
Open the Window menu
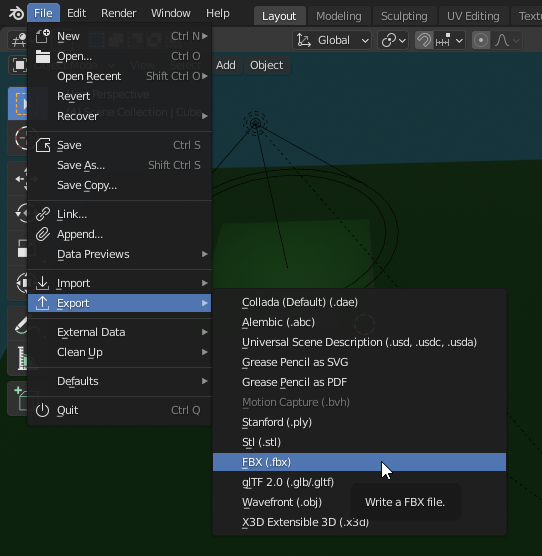171,13
